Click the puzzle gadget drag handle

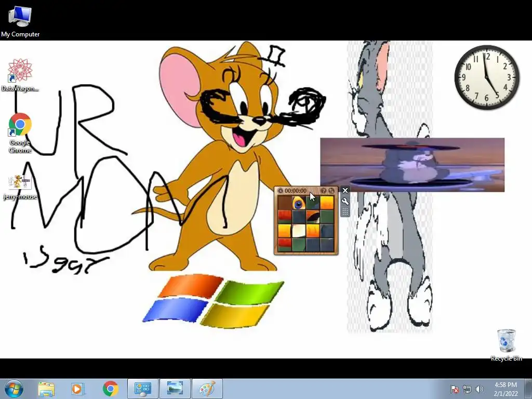pos(345,212)
